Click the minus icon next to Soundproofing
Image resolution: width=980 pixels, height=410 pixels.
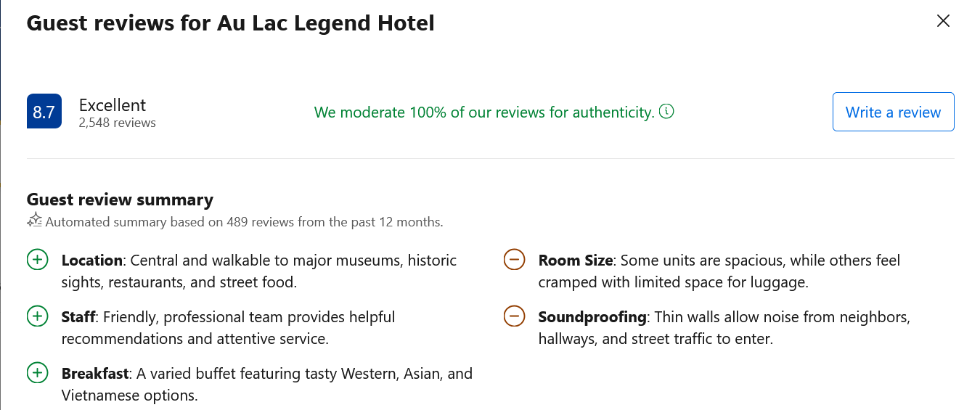click(x=514, y=316)
